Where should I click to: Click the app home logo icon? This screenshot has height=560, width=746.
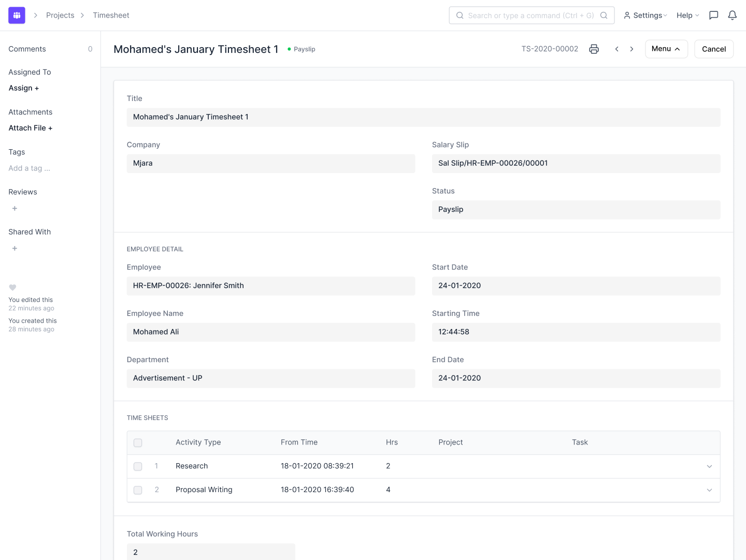click(17, 16)
